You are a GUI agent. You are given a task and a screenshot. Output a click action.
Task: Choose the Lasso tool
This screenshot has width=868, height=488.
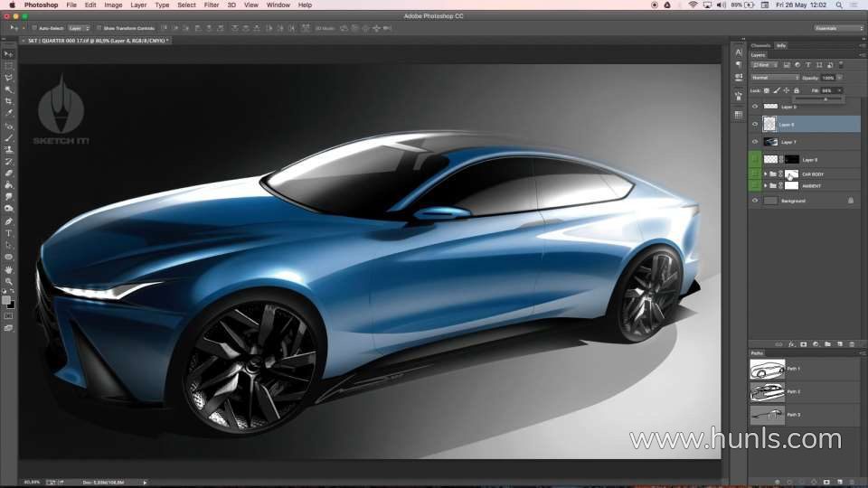(x=9, y=78)
